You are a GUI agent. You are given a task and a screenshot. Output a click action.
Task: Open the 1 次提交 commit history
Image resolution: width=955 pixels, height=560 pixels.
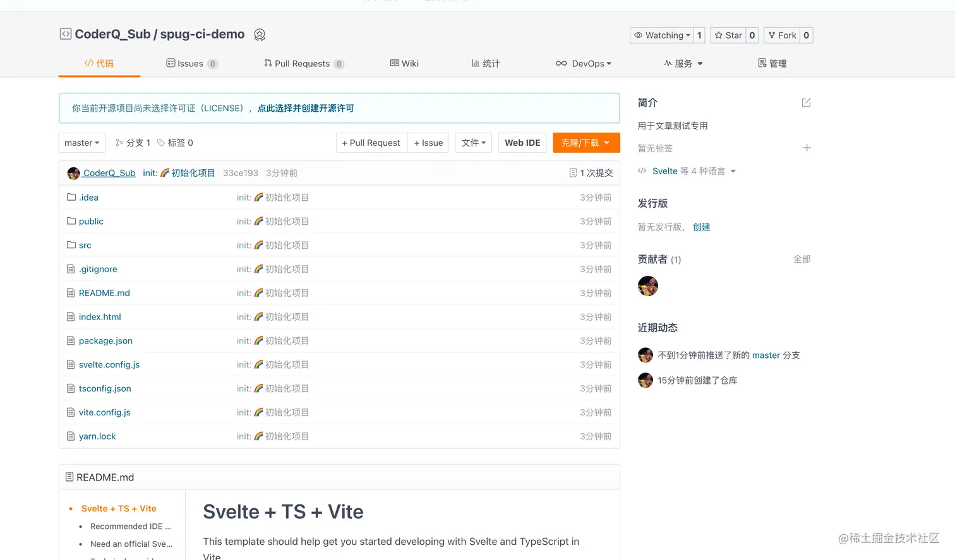(x=591, y=173)
